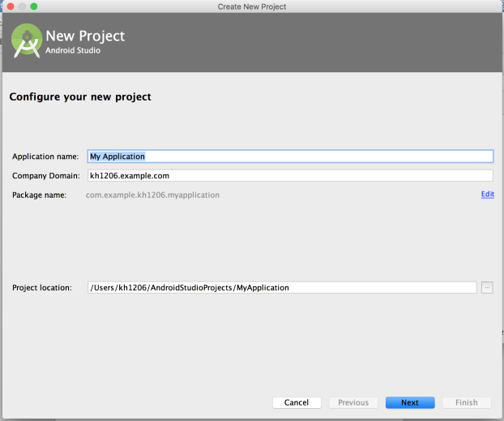Edit the package name via Edit link
The width and height of the screenshot is (504, 421).
pos(487,194)
